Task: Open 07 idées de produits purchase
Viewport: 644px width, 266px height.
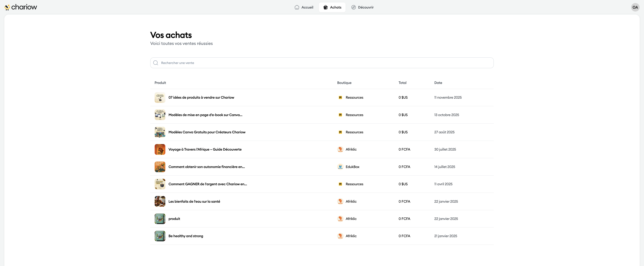Action: [201, 97]
